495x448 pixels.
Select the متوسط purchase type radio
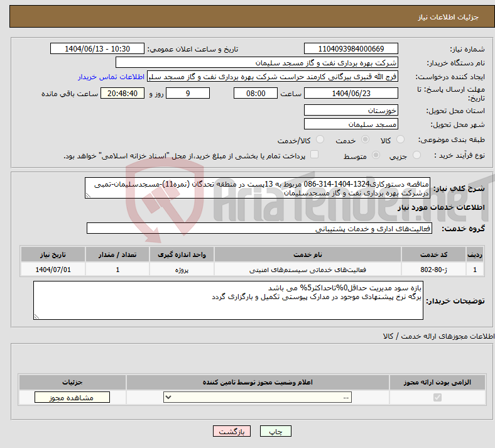376,155
